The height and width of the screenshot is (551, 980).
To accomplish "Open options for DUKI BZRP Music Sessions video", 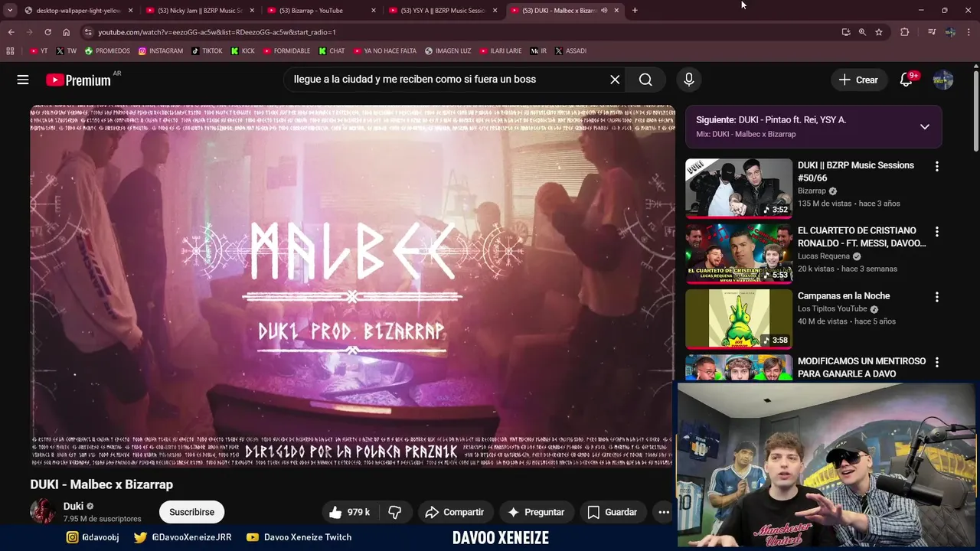I will click(x=936, y=166).
